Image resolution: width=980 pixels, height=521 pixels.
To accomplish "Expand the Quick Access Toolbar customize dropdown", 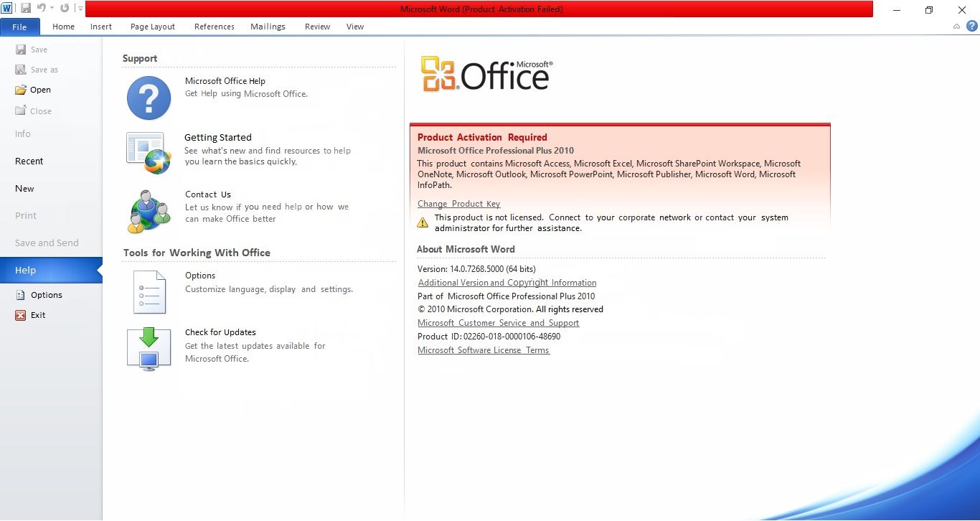I will [80, 9].
